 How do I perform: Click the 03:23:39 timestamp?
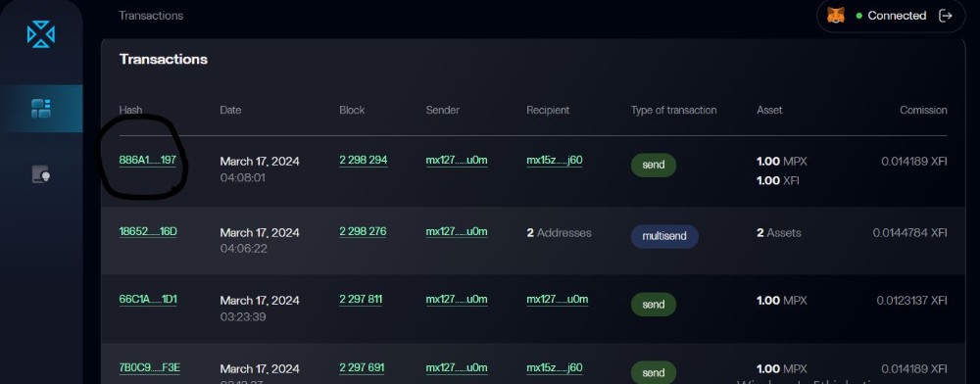coord(243,316)
